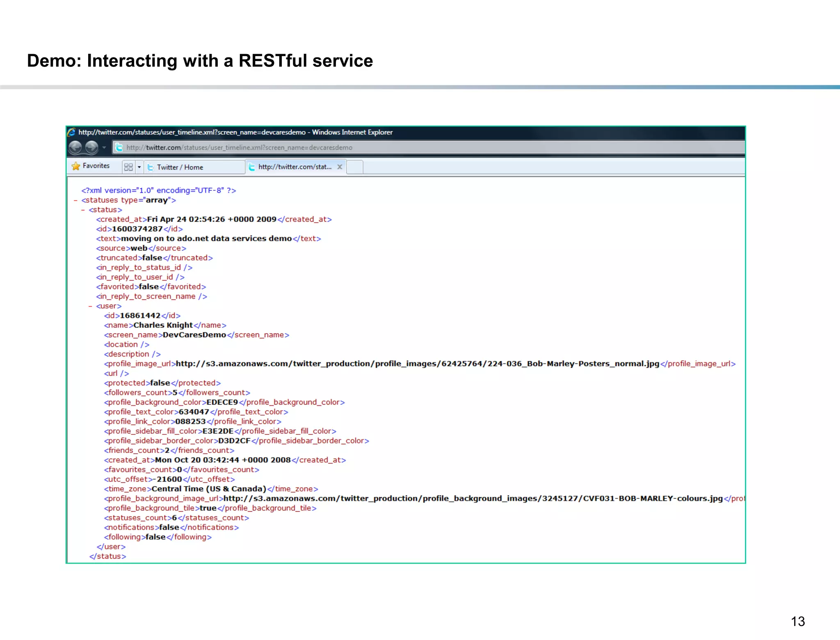Click the user id value 16861442
This screenshot has height=640, width=840.
140,316
